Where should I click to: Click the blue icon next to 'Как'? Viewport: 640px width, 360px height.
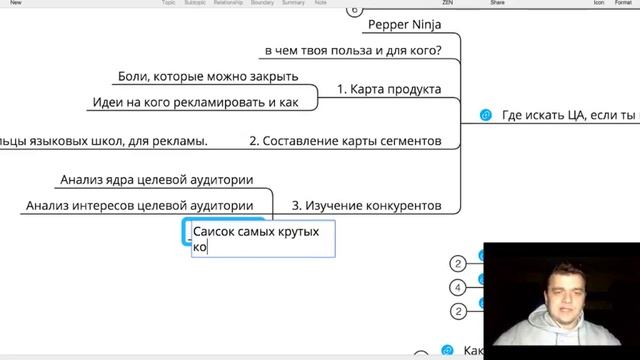point(447,350)
